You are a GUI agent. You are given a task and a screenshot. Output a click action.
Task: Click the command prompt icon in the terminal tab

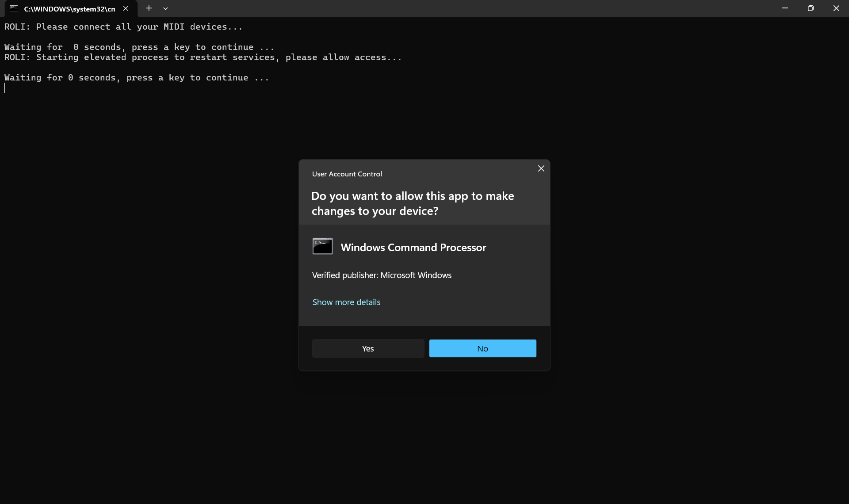pyautogui.click(x=14, y=8)
